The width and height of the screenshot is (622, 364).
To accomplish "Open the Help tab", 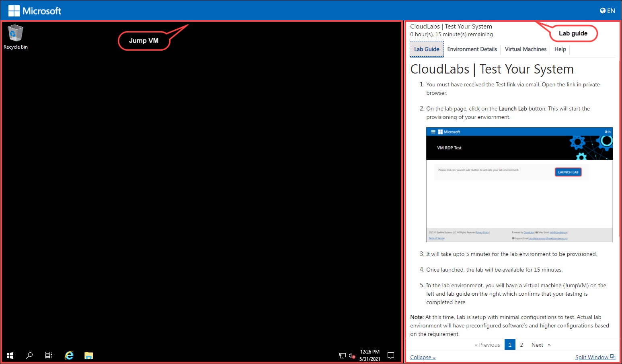I will 560,49.
